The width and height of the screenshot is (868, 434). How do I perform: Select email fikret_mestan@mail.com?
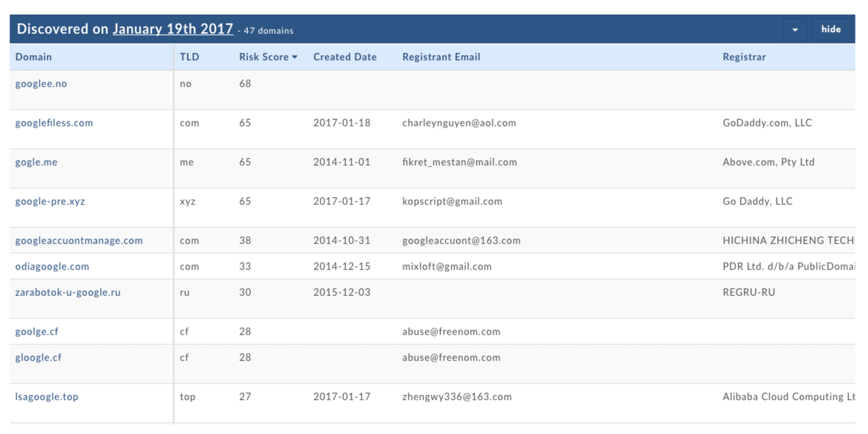coord(459,162)
